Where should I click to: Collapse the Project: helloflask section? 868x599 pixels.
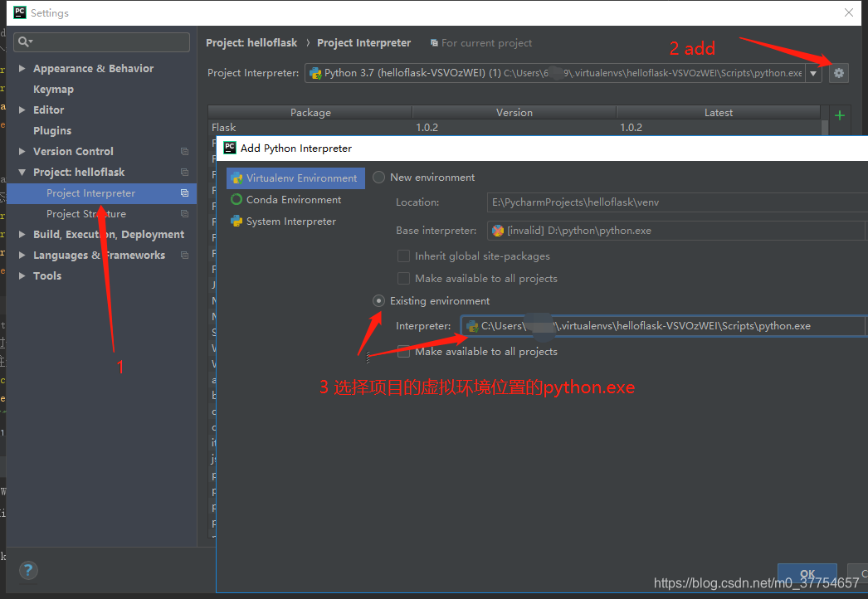[x=22, y=173]
